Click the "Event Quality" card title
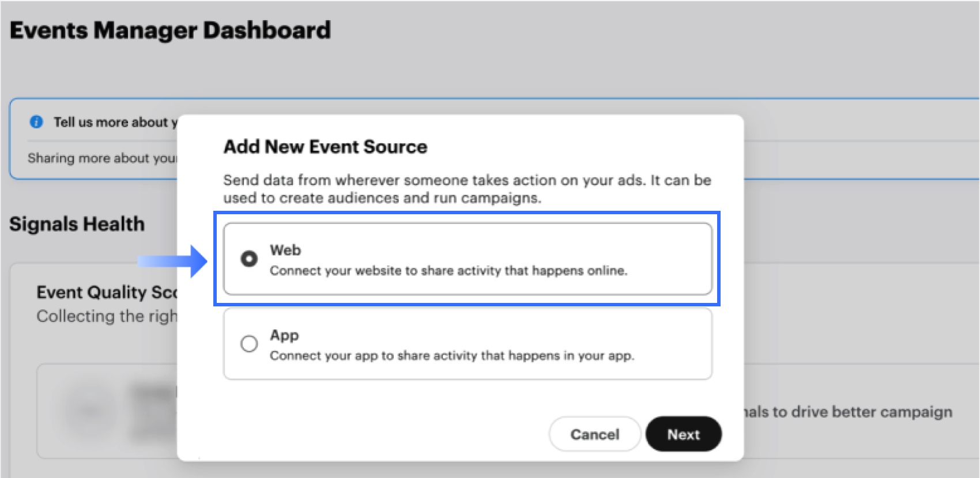Viewport: 980px width, 478px height. 107,293
